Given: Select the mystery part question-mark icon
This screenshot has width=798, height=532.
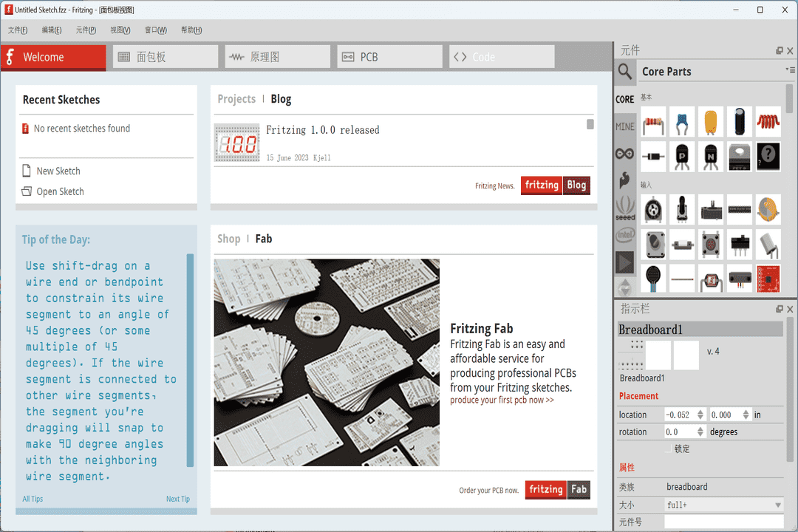Looking at the screenshot, I should (x=768, y=155).
